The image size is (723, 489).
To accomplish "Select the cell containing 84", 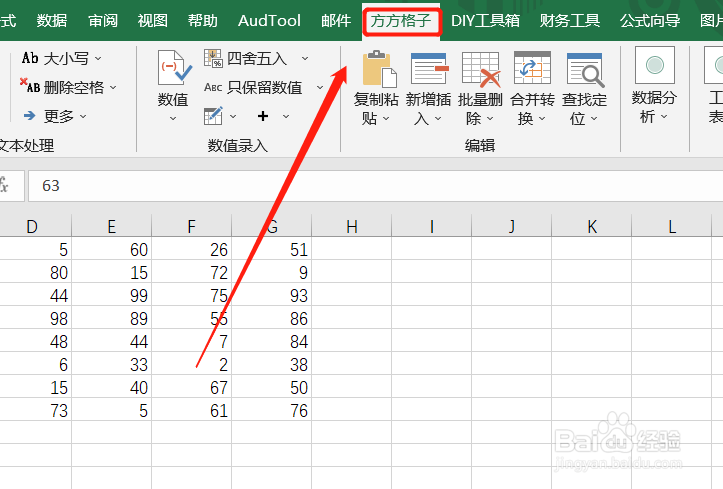I will (x=272, y=342).
